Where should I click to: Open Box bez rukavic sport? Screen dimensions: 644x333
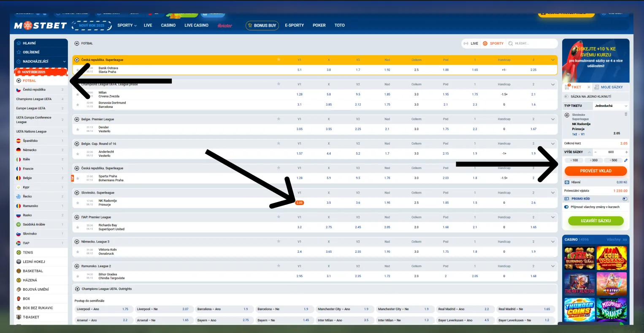[41, 308]
